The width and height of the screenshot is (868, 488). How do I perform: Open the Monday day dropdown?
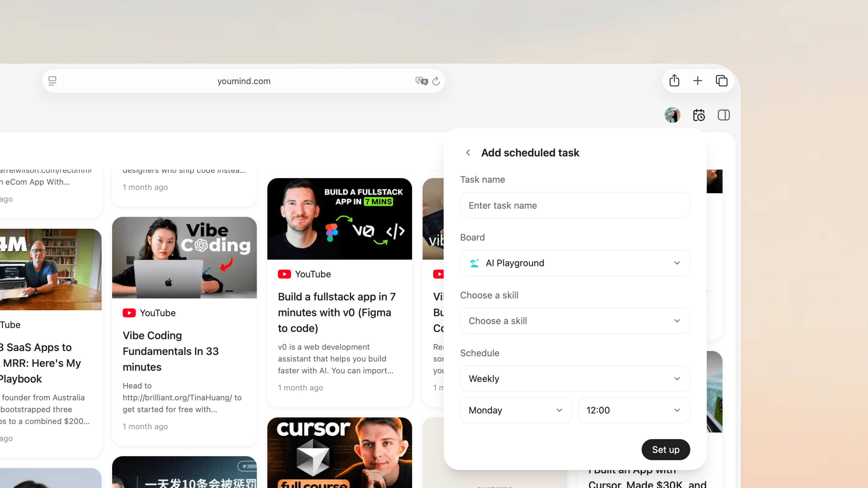(x=516, y=410)
